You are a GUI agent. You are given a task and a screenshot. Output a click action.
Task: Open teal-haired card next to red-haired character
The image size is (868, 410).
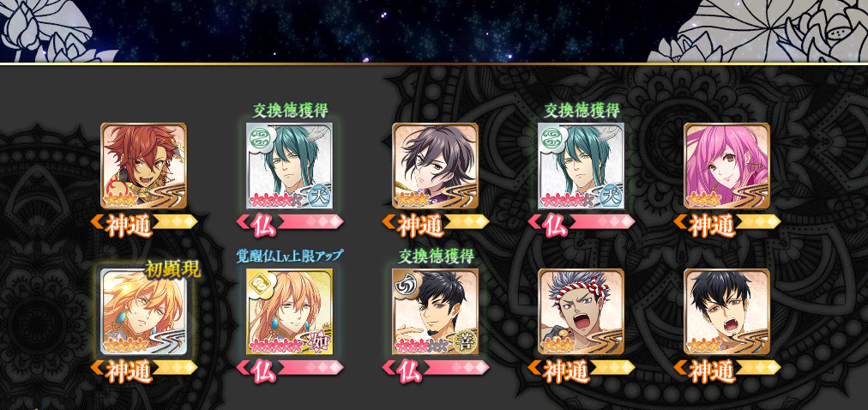[290, 166]
